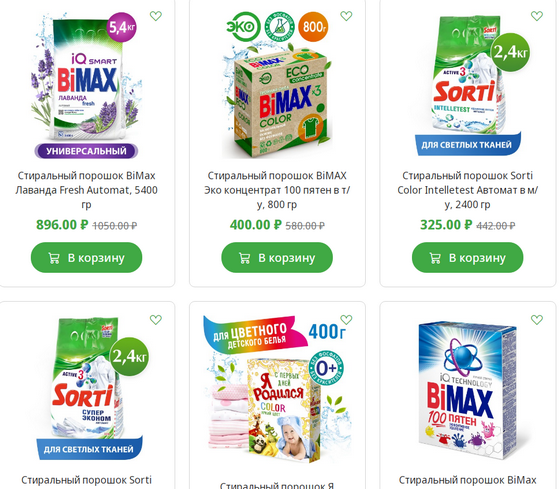The image size is (560, 489).
Task: Favorite the BiMAX Эко концентрат heart icon
Action: click(x=346, y=16)
